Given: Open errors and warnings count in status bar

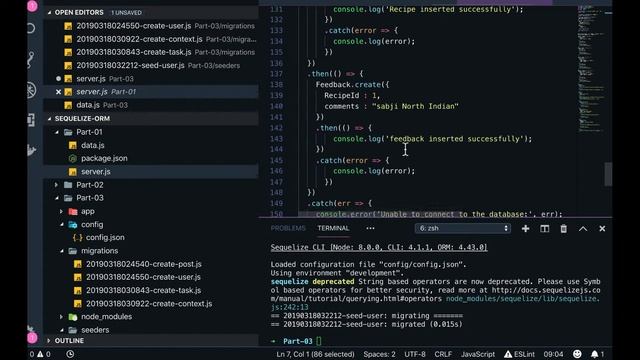Looking at the screenshot, I should point(40,354).
